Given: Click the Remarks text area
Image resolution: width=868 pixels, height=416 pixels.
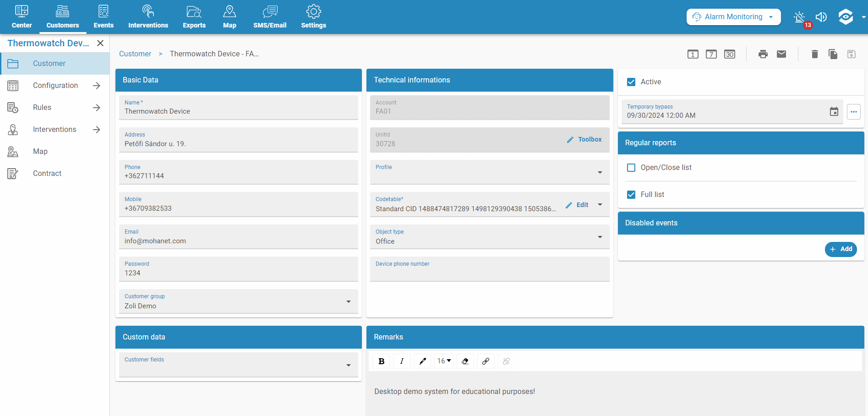Looking at the screenshot, I should click(615, 394).
